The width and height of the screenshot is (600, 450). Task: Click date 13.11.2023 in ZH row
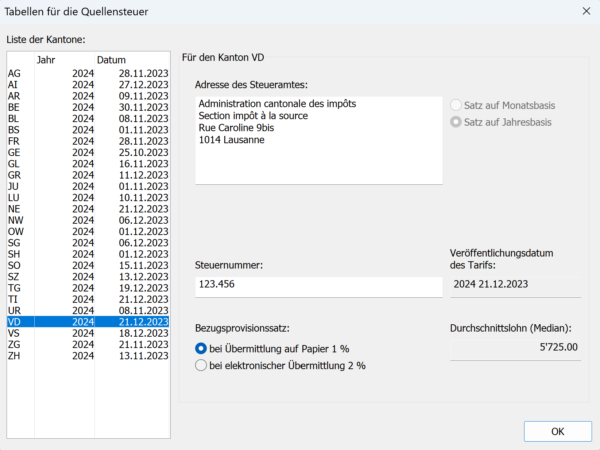point(143,355)
